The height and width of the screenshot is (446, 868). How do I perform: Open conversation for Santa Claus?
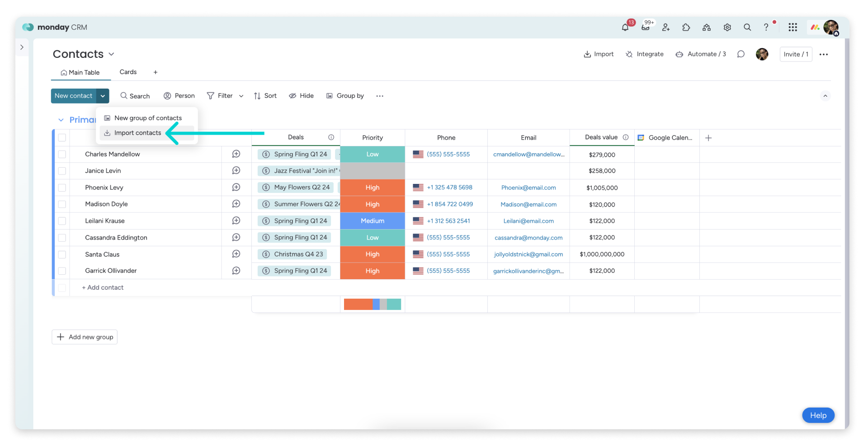[236, 254]
